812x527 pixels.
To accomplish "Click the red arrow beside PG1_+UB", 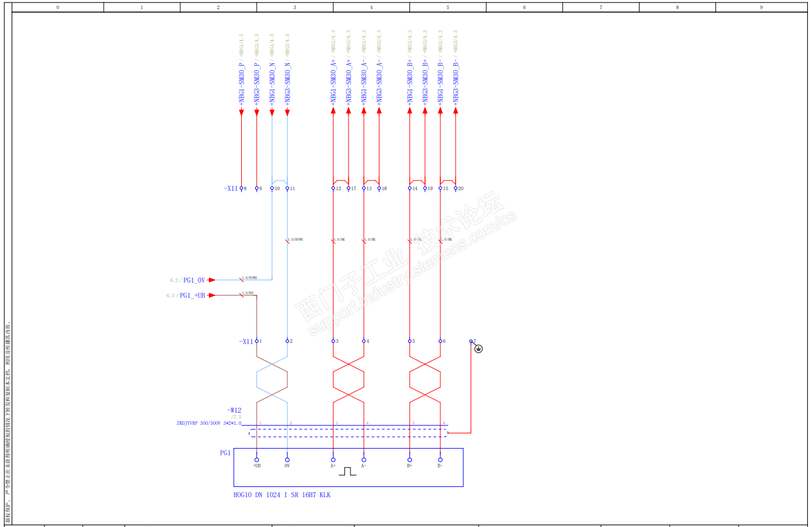I will point(211,295).
